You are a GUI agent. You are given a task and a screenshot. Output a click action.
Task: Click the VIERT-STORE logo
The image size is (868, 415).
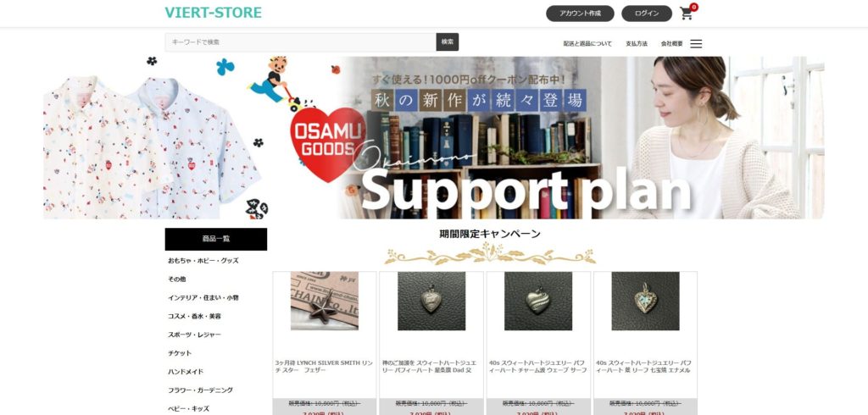(213, 13)
